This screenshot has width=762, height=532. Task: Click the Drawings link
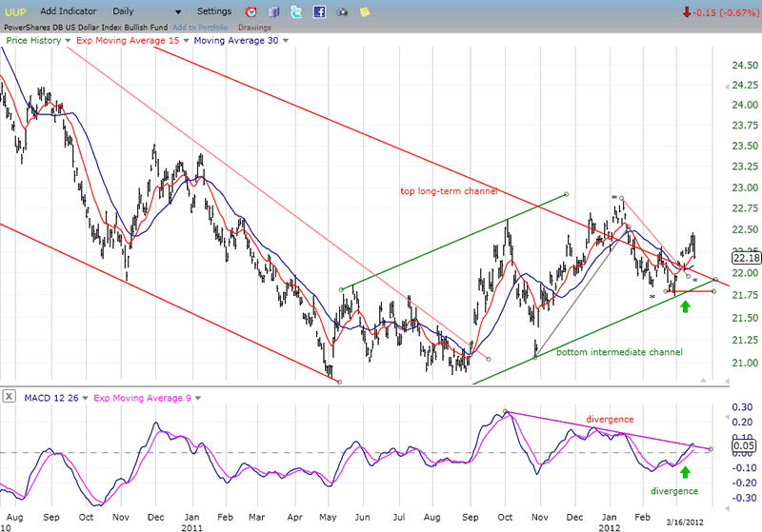(x=254, y=27)
